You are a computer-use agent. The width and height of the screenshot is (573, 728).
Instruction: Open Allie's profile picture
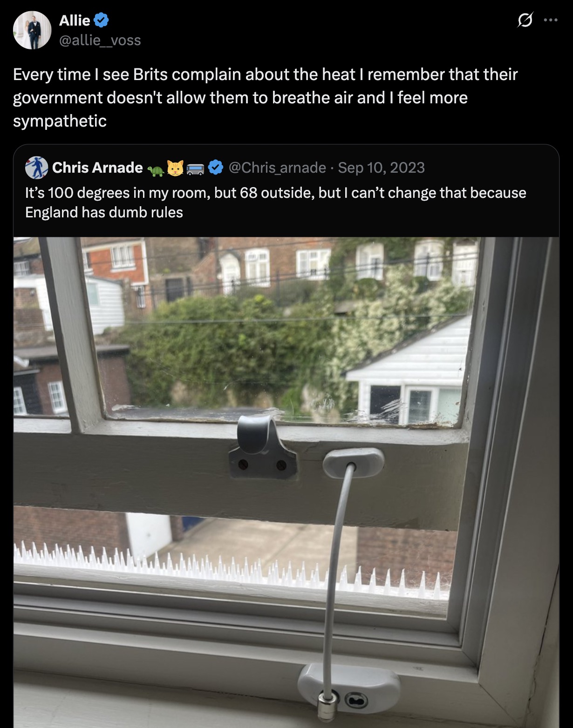32,30
